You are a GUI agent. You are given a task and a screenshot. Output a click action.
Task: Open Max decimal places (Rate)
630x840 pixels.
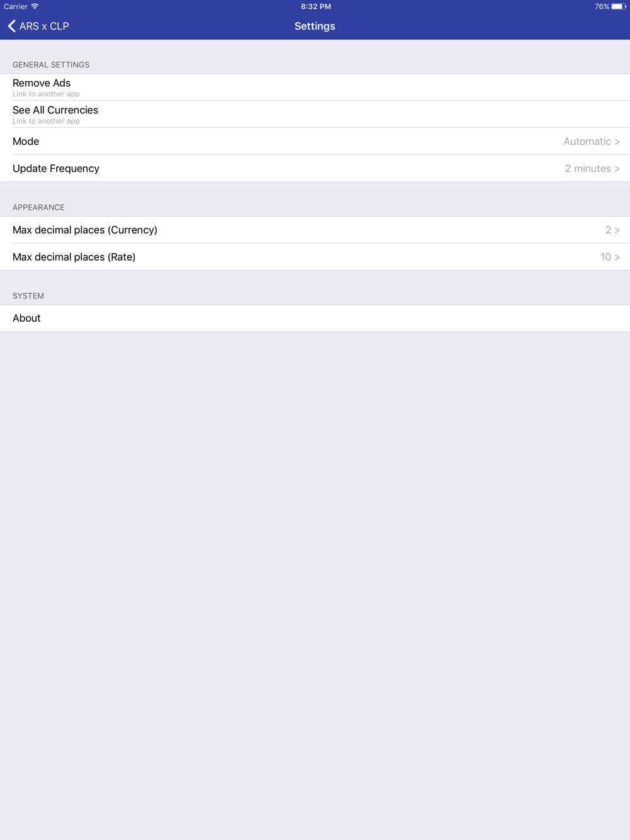tap(315, 257)
